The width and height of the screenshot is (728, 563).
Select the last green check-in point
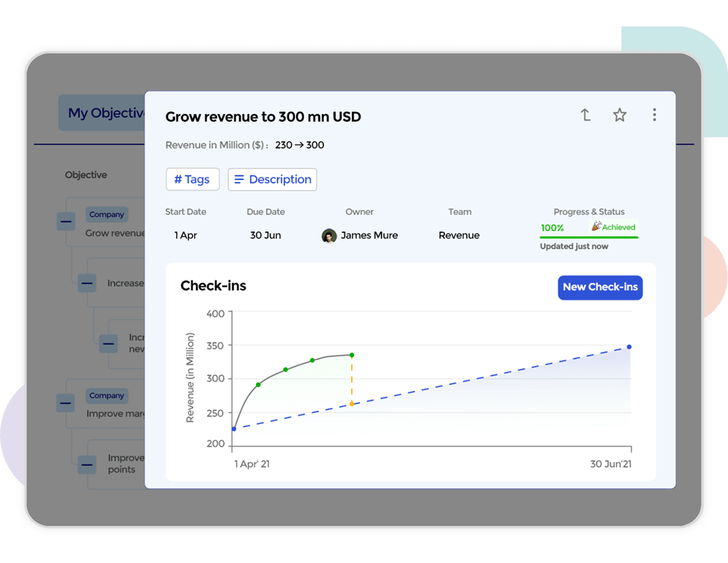point(352,355)
